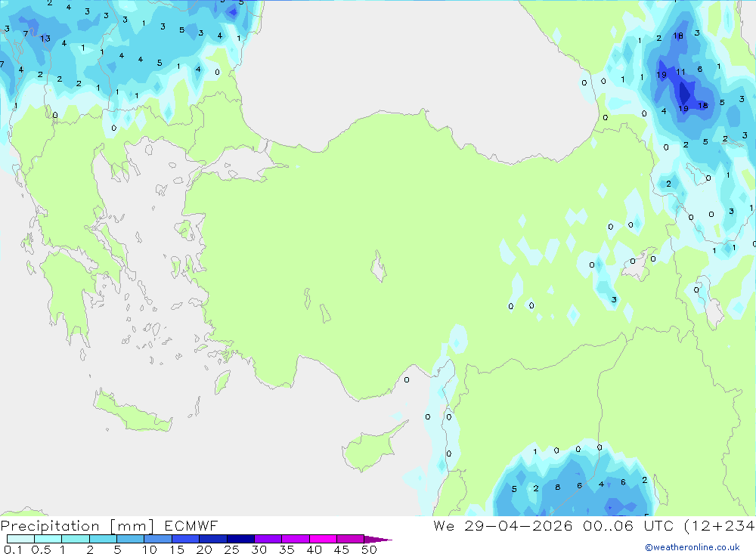Click the legend label '0.5'
This screenshot has width=756, height=554.
coord(41,549)
